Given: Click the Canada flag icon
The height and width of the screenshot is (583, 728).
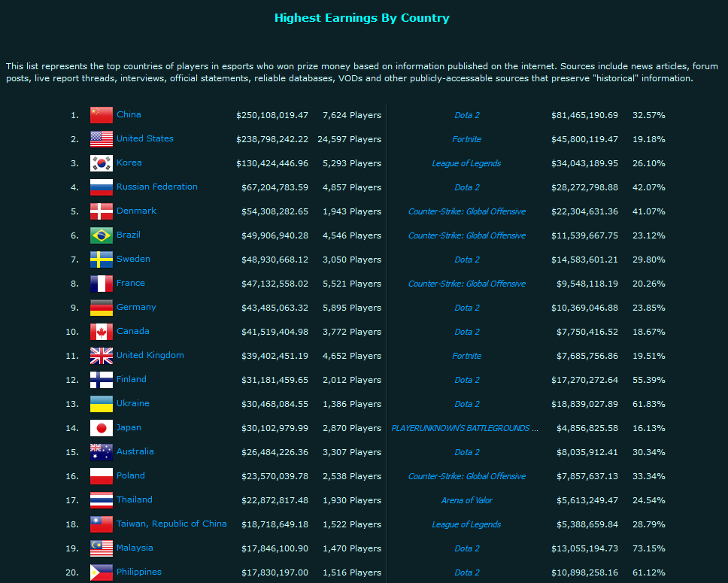Looking at the screenshot, I should (101, 331).
